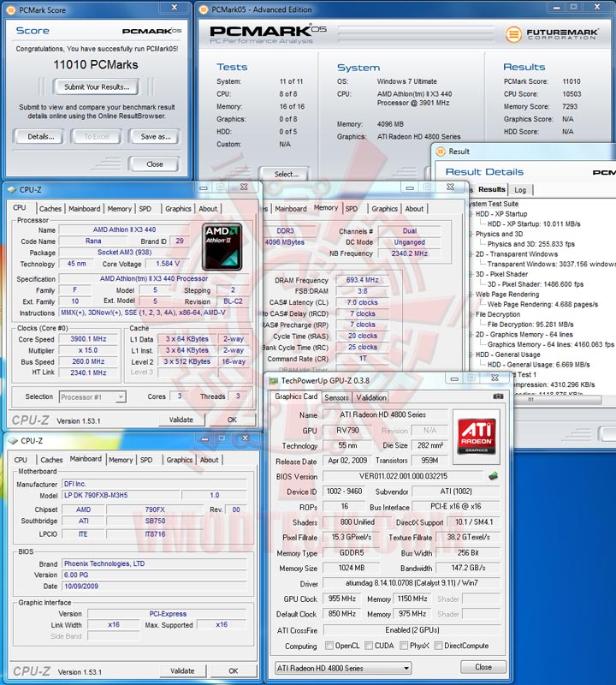This screenshot has height=685, width=616.
Task: Collapse the HDD - General Usage node
Action: [471, 354]
